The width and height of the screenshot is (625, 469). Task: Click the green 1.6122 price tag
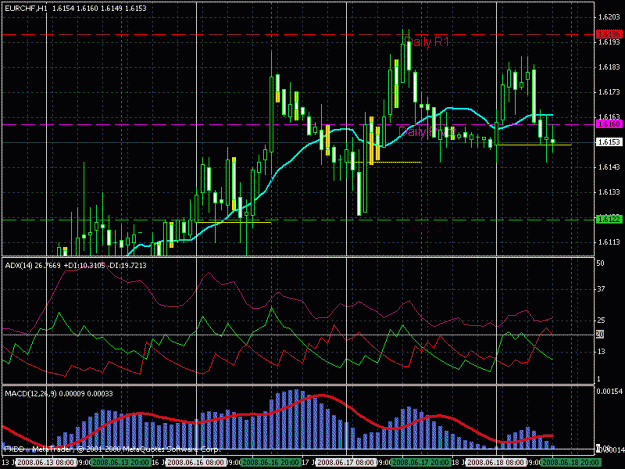pos(609,220)
